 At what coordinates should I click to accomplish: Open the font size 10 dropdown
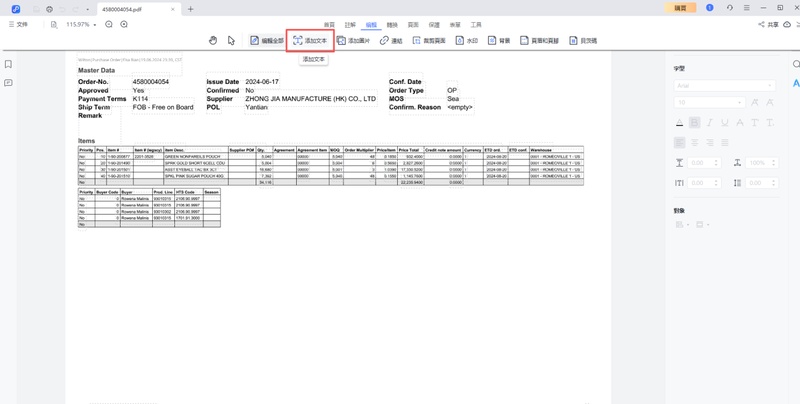point(709,103)
